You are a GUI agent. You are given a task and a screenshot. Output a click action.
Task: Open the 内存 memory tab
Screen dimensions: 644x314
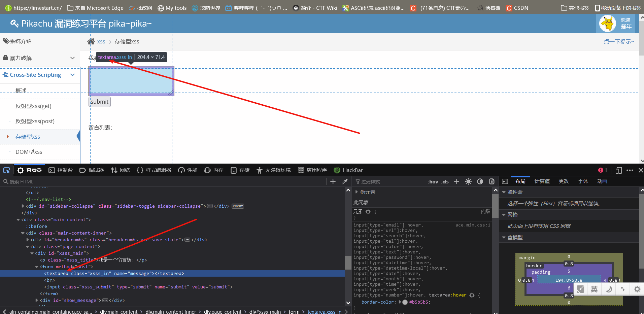214,170
